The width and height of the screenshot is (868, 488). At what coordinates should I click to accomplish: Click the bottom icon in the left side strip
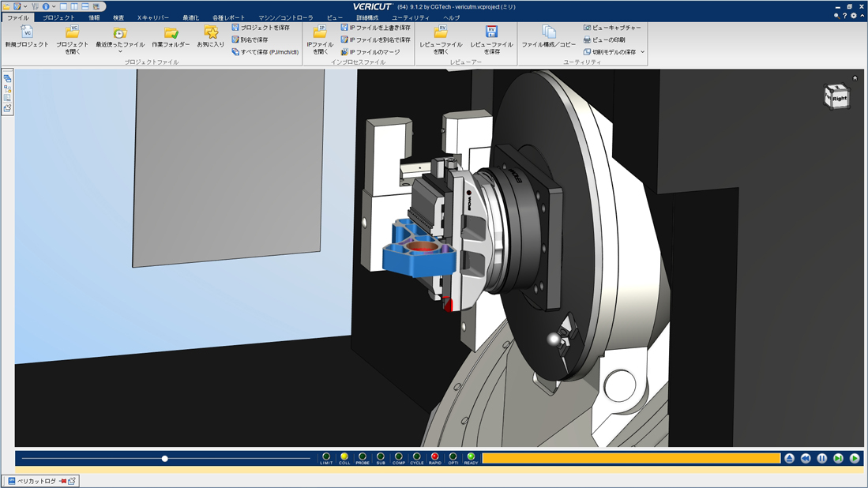point(7,108)
